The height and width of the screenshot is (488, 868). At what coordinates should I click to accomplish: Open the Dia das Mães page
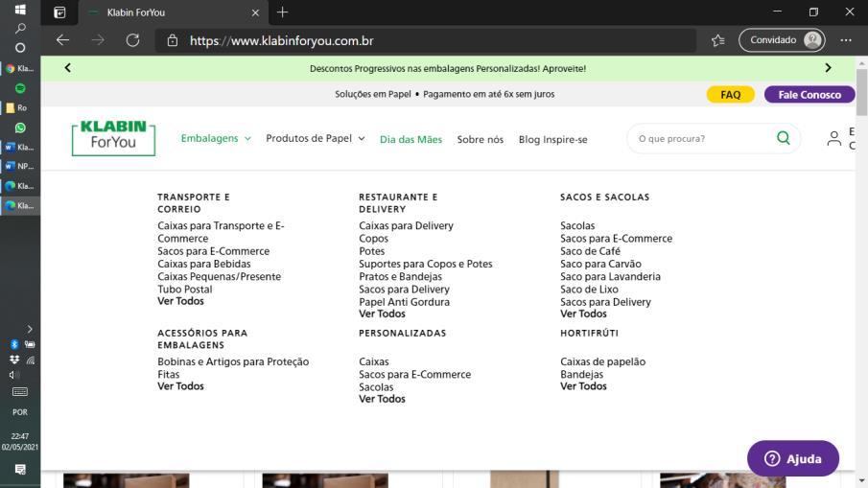(411, 139)
